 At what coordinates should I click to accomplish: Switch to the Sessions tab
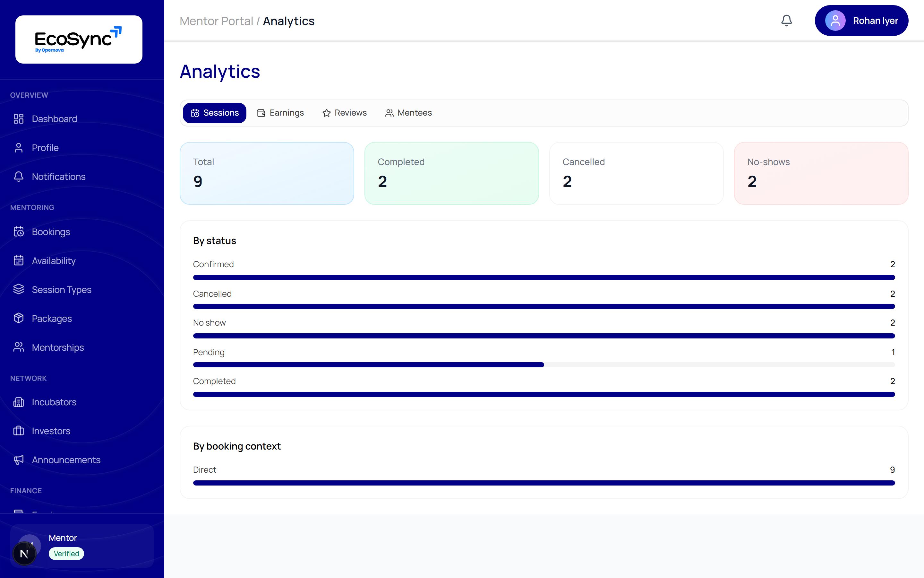215,113
